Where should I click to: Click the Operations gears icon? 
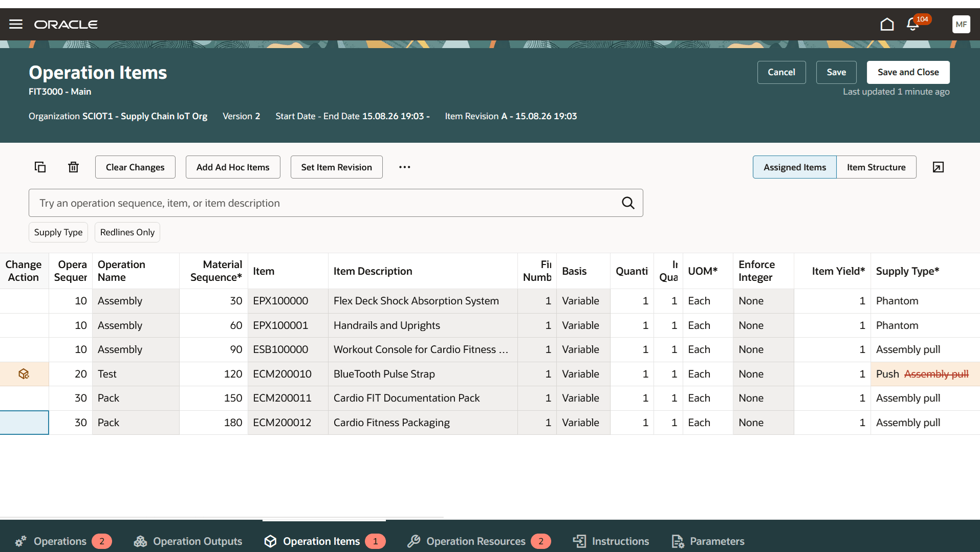(20, 541)
